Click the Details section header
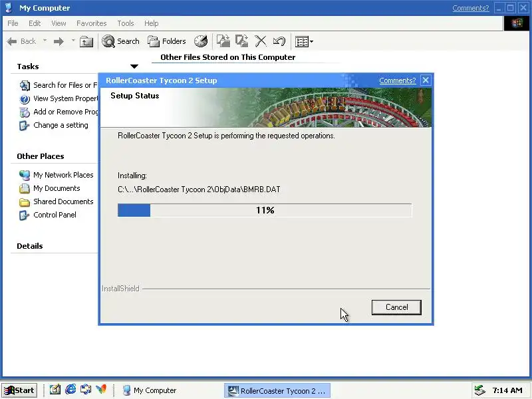Screen dimensions: 532x399 pyautogui.click(x=30, y=246)
